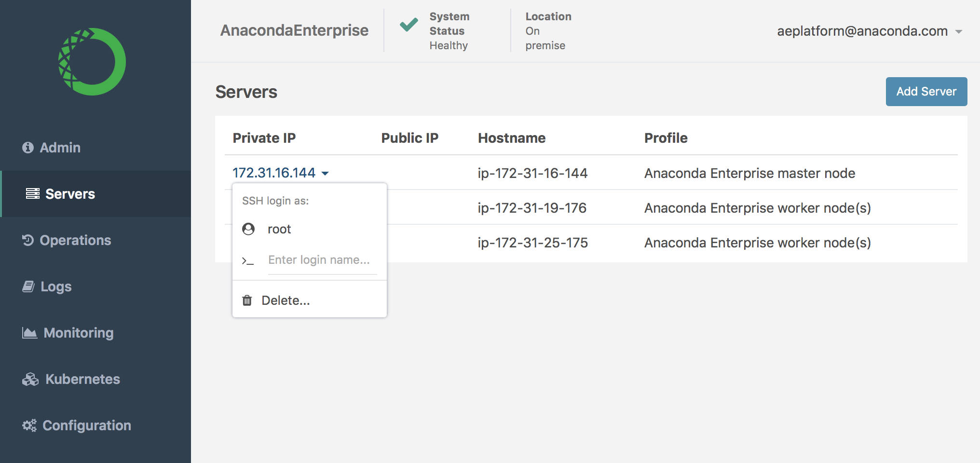Screen dimensions: 980x463
Task: Choose Delete... from the server menu
Action: 286,300
